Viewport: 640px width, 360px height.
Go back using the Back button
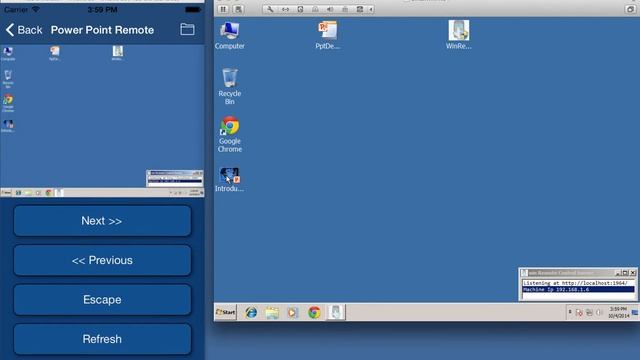[24, 30]
